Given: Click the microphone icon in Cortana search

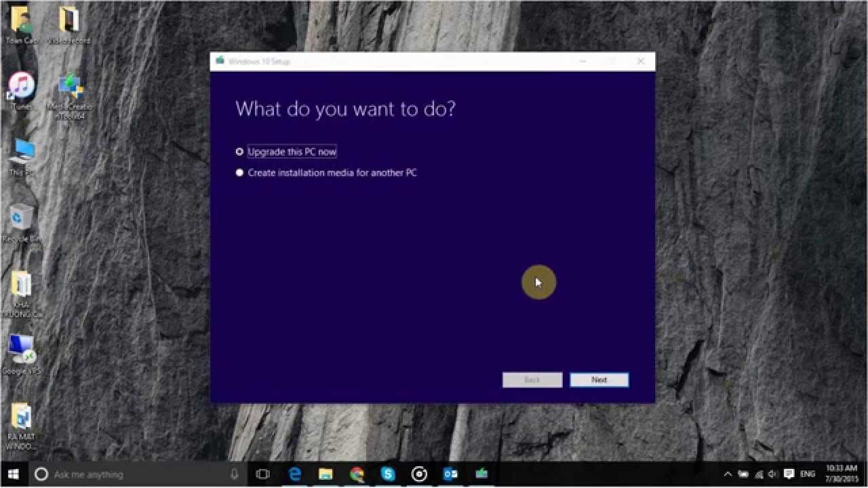Looking at the screenshot, I should [235, 474].
